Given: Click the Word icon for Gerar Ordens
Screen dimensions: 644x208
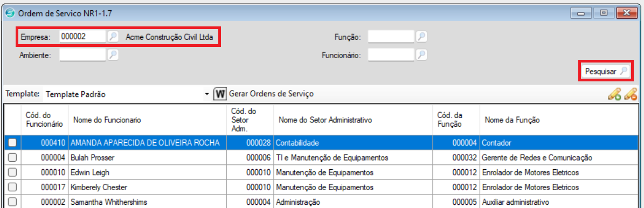Looking at the screenshot, I should pos(220,94).
